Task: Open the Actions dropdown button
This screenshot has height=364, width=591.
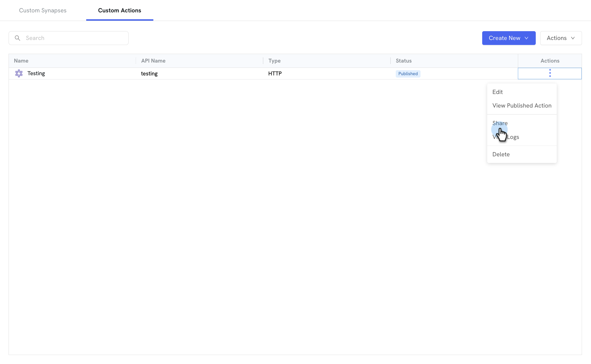Action: 561,38
